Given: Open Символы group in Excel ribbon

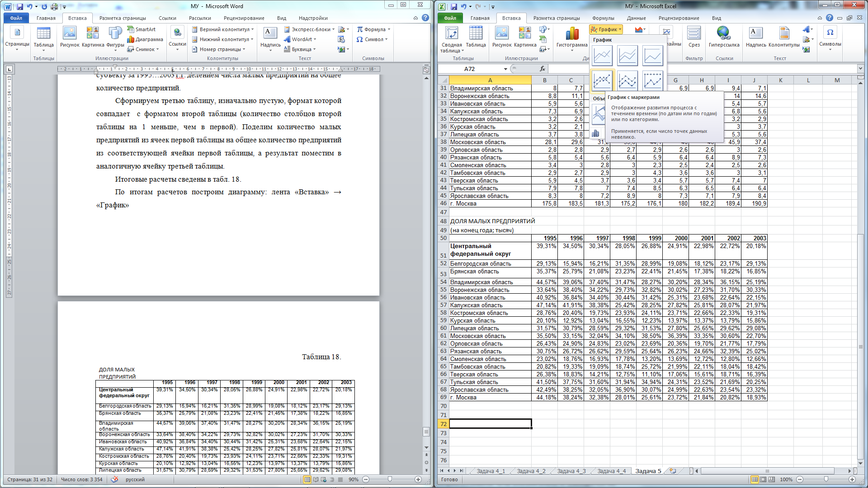Looking at the screenshot, I should (830, 38).
